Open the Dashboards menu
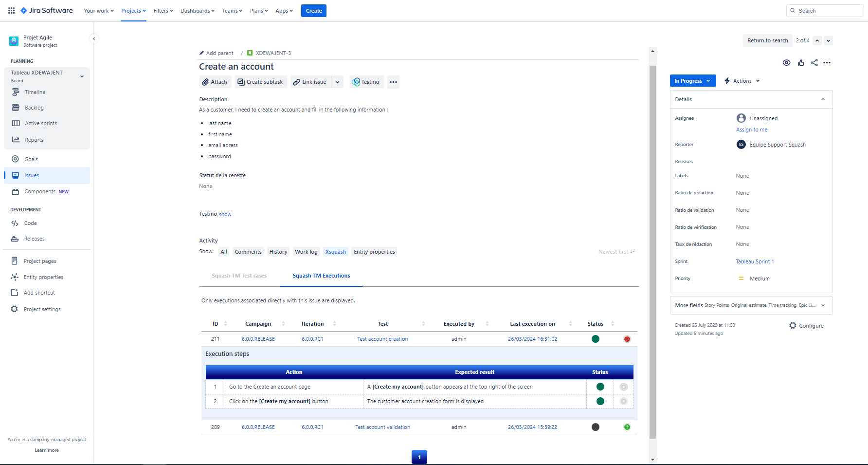This screenshot has width=868, height=465. pos(197,11)
